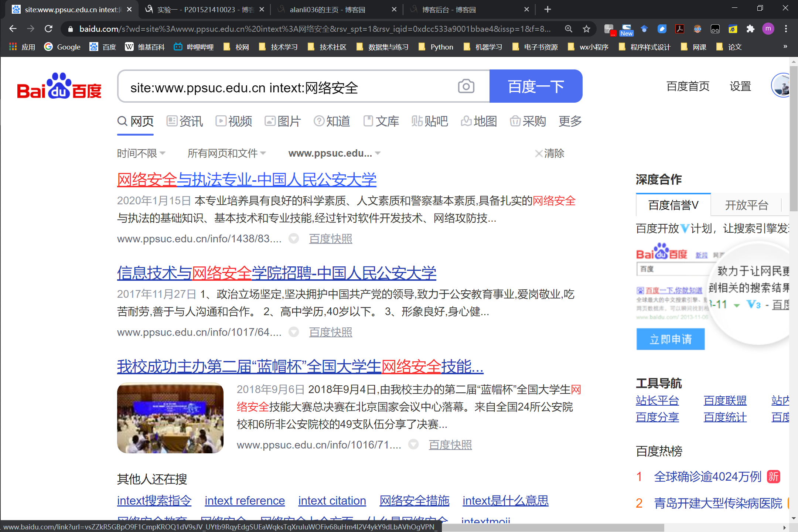Bookmark this page with star icon

[586, 29]
